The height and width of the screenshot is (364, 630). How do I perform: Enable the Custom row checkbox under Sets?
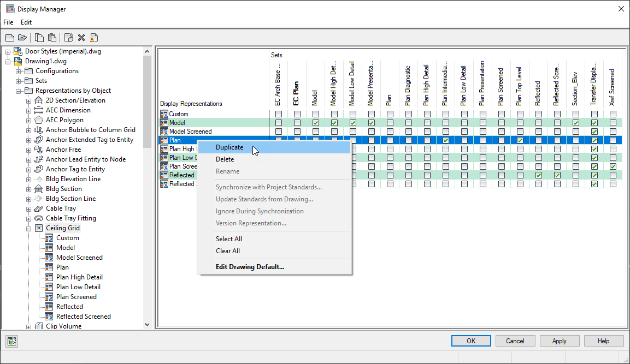(278, 114)
